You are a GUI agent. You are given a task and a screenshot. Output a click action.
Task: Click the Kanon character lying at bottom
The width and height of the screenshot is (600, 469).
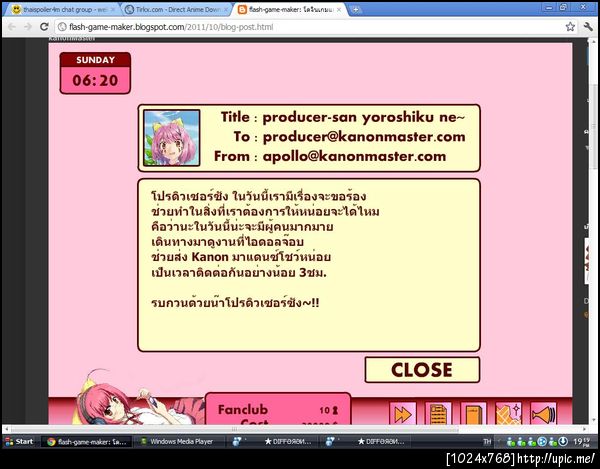[x=138, y=400]
